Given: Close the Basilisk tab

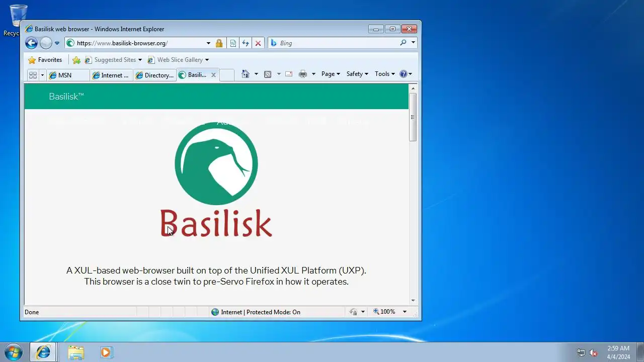Looking at the screenshot, I should coord(213,75).
